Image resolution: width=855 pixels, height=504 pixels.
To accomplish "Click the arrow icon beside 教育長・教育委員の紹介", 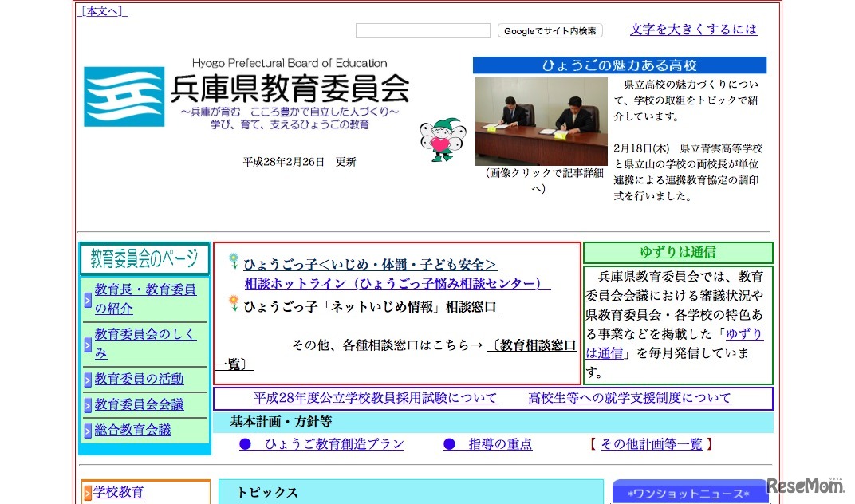I will click(x=88, y=301).
